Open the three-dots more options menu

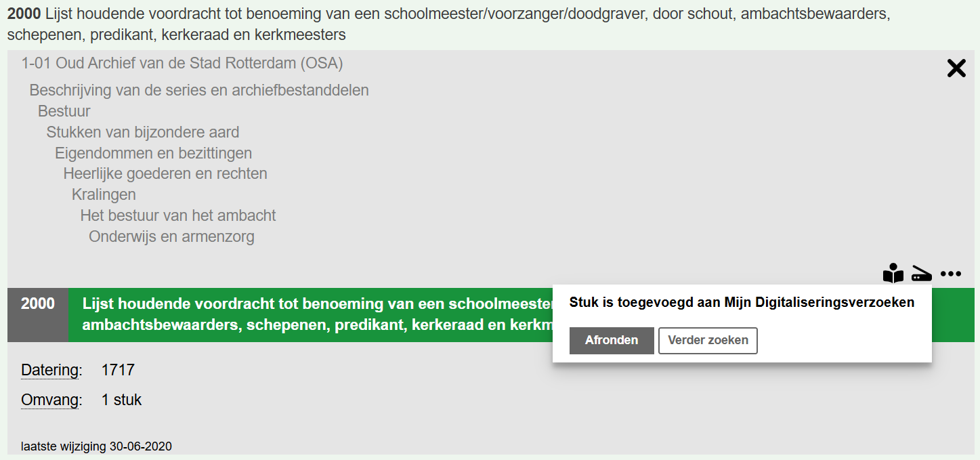tap(951, 274)
